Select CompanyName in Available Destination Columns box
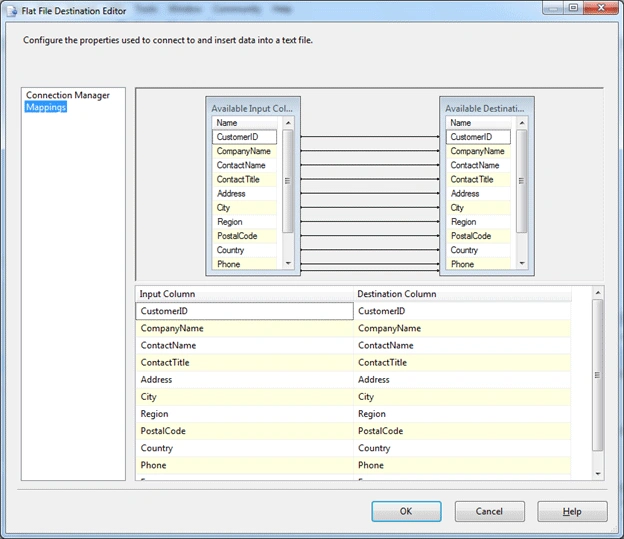Image resolution: width=624 pixels, height=539 pixels. [x=478, y=151]
